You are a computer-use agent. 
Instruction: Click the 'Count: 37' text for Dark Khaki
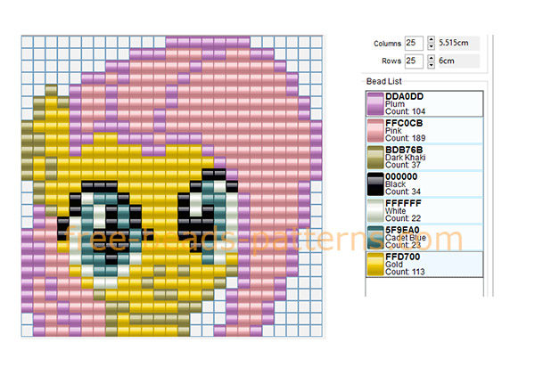pyautogui.click(x=403, y=165)
